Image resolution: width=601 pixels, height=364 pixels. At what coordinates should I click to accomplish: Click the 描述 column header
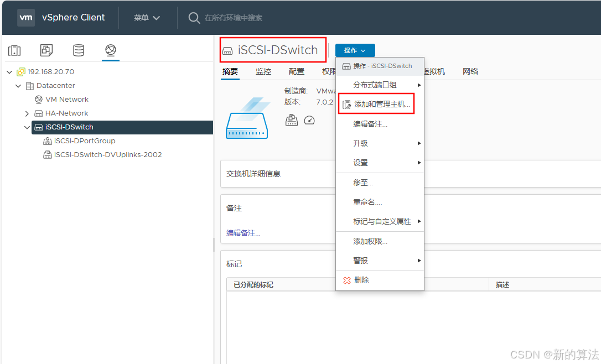click(502, 285)
